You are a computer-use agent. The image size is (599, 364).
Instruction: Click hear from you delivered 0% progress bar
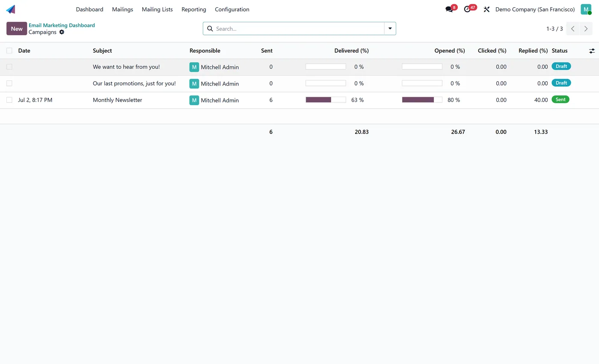326,67
